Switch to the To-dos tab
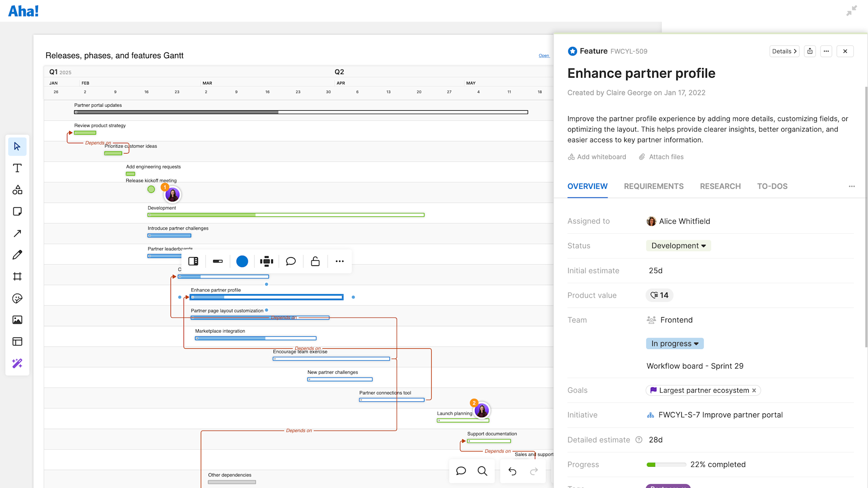 [772, 186]
